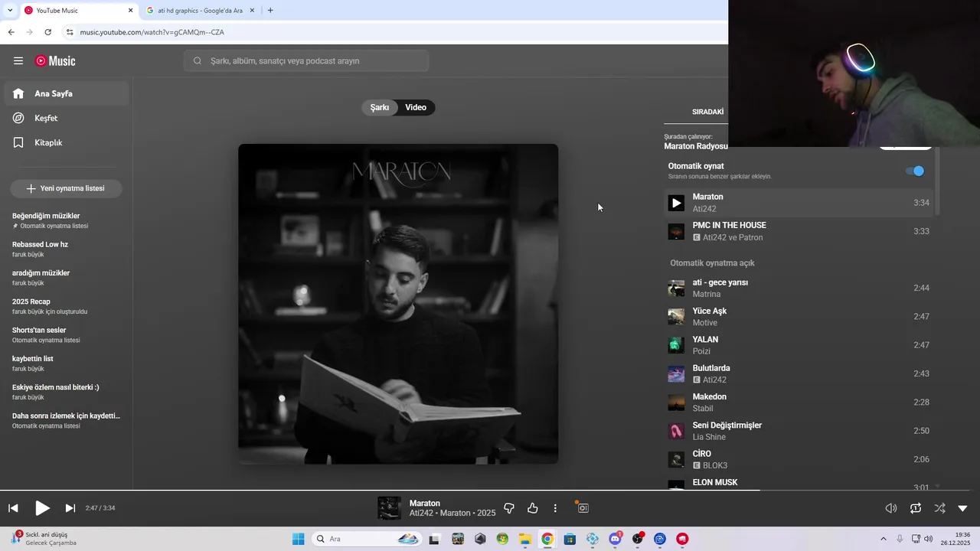Image resolution: width=980 pixels, height=551 pixels.
Task: Open the Ati242 ve Patron artist link
Action: pos(733,237)
